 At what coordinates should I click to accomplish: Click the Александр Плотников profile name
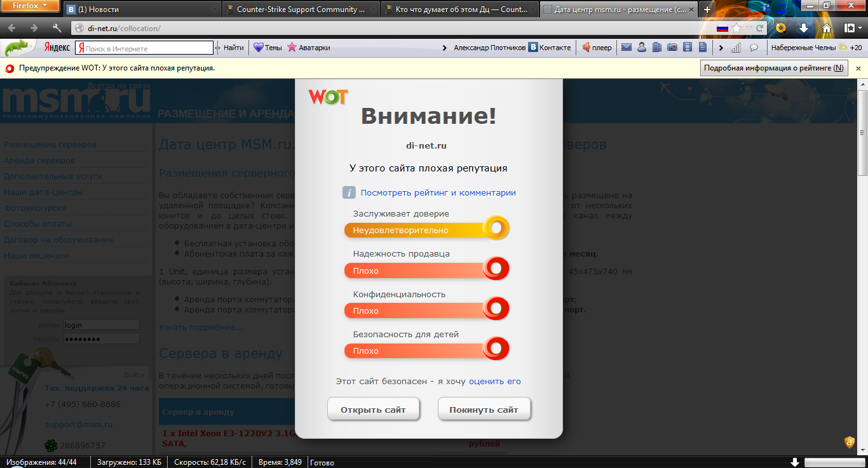(x=489, y=48)
